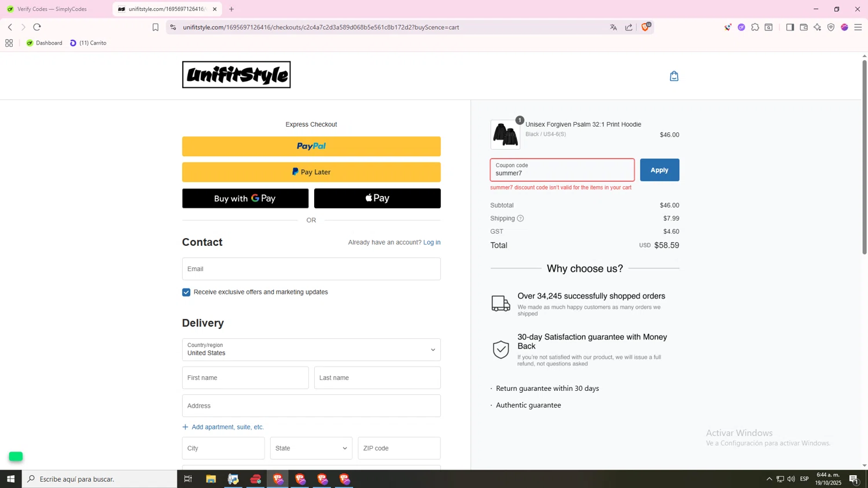Focus the ZIP code field
Viewport: 868px width, 488px height.
(399, 448)
